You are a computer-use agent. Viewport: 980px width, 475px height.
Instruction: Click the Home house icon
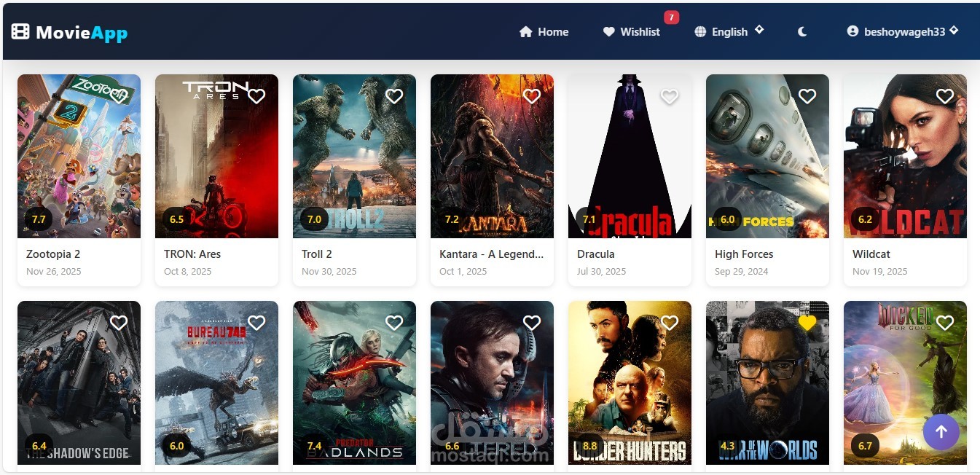point(526,32)
